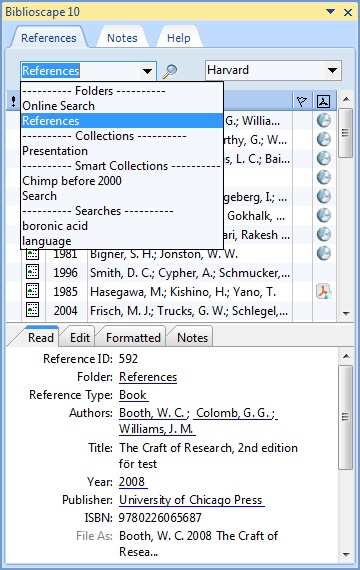Click the flag column header icon
360x570 pixels.
(301, 101)
